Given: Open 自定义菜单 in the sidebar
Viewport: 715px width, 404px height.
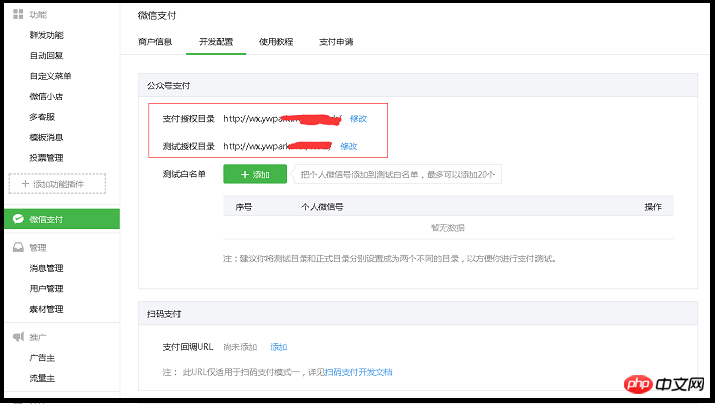Looking at the screenshot, I should pyautogui.click(x=51, y=76).
